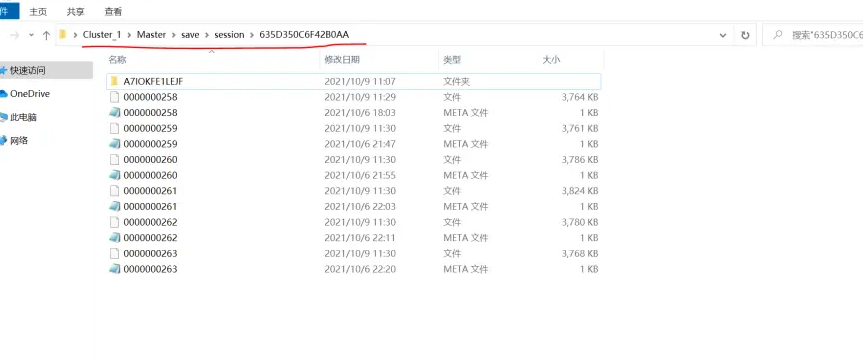This screenshot has width=863, height=362.
Task: Click the search box field
Action: [x=812, y=35]
